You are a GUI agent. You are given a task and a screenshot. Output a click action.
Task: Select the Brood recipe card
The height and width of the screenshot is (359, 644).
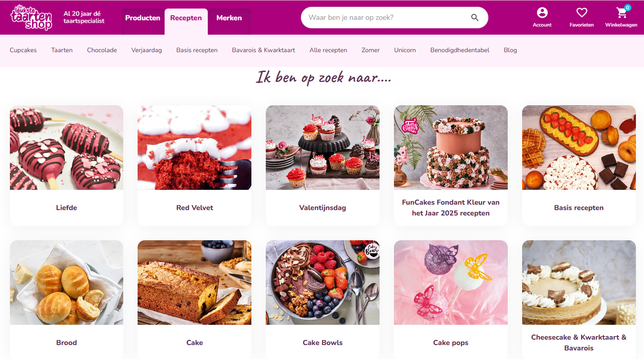pyautogui.click(x=67, y=300)
